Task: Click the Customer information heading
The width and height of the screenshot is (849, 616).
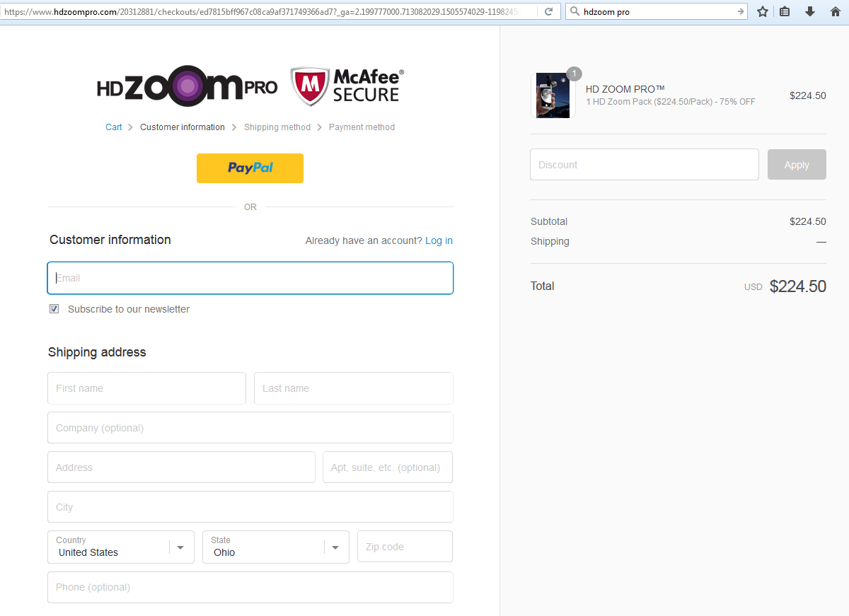Action: 110,240
